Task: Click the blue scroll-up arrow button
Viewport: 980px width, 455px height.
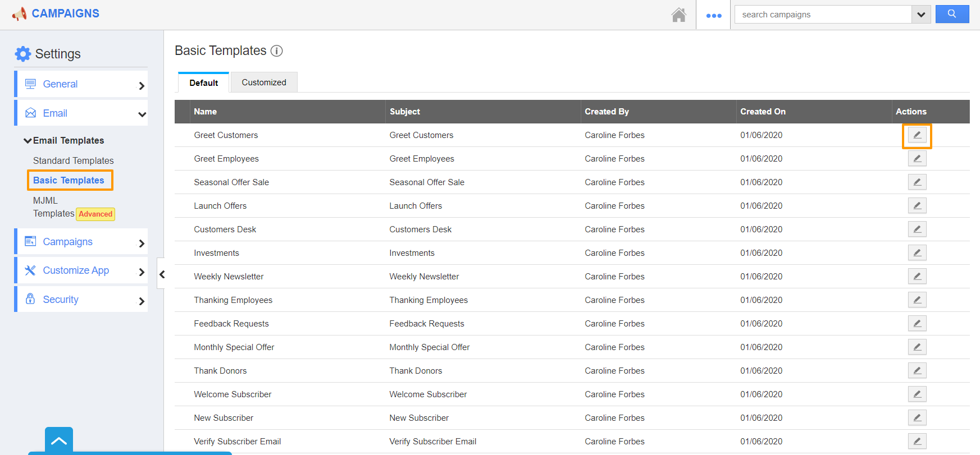Action: point(59,440)
